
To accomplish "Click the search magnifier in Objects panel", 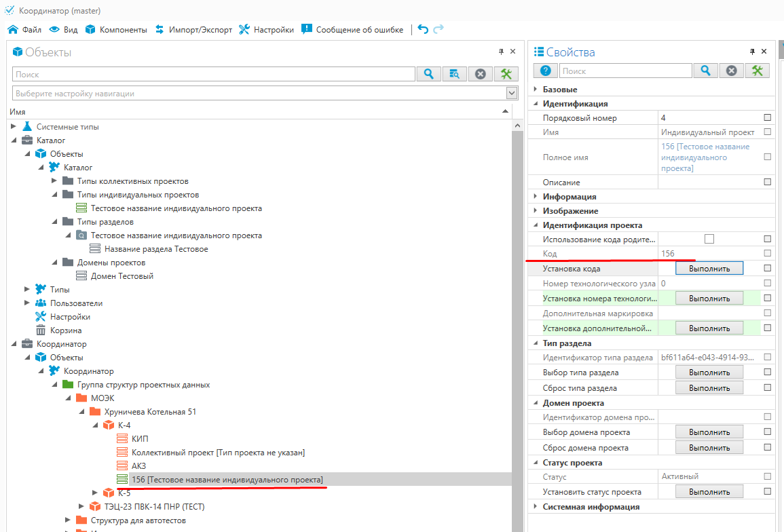I will [x=429, y=74].
